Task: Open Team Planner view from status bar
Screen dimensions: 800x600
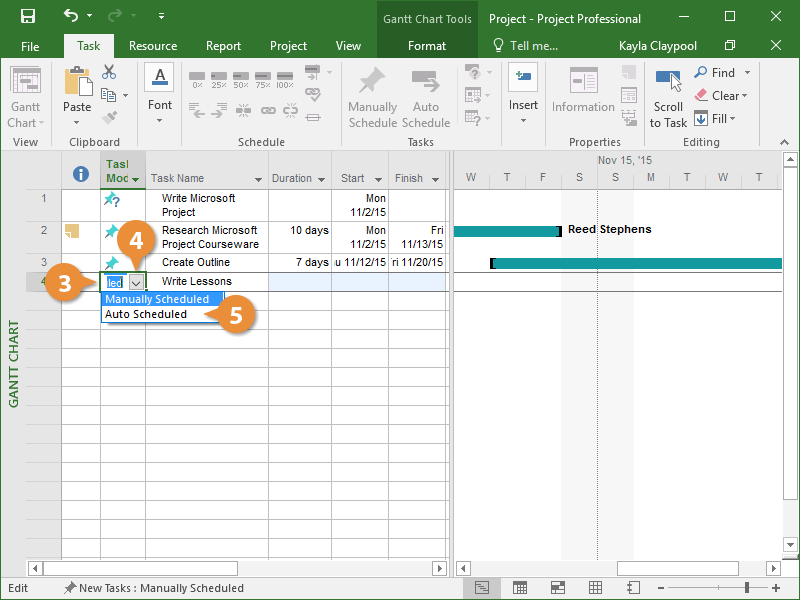Action: coord(557,588)
